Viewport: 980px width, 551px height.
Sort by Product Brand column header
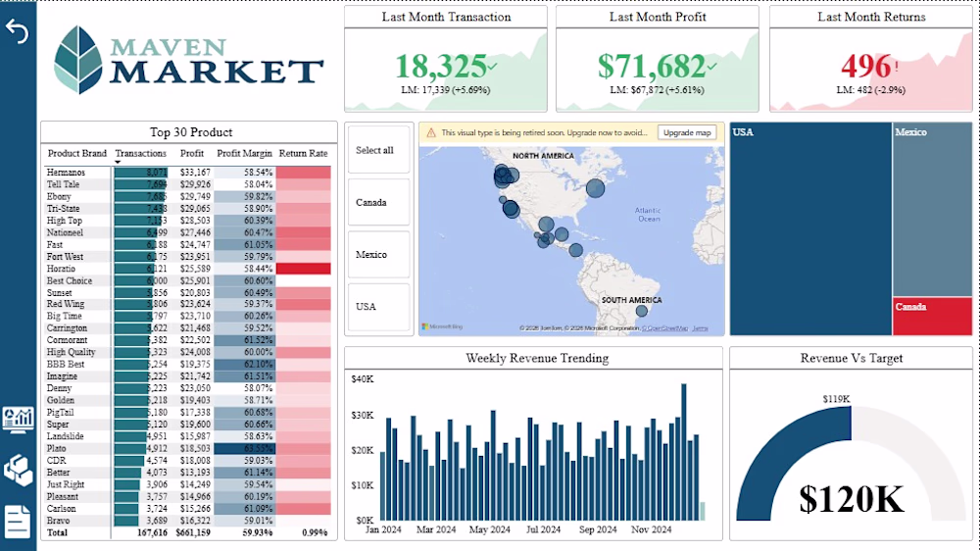(x=76, y=153)
